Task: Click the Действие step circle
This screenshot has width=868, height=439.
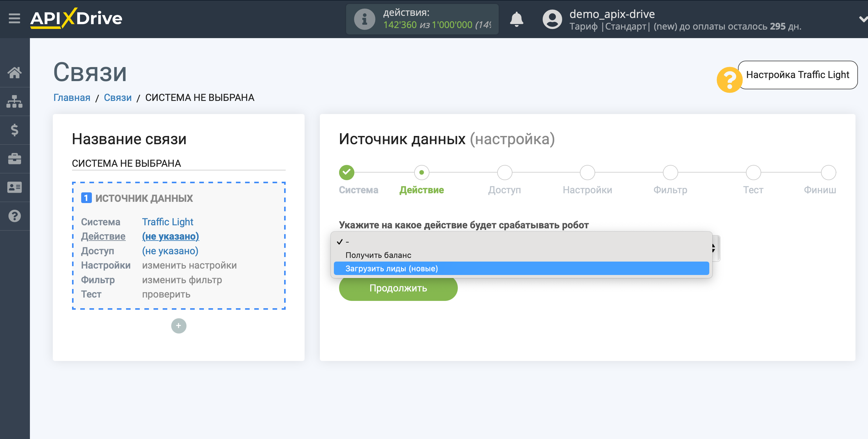Action: click(x=421, y=172)
